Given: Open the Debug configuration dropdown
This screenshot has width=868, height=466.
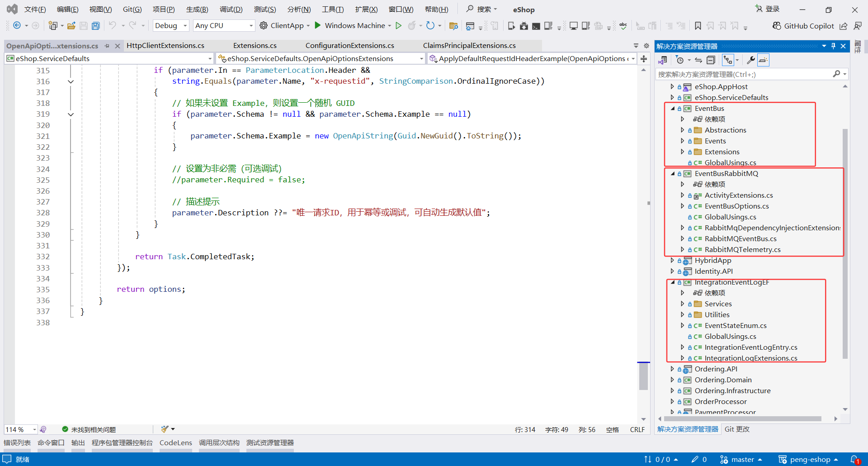Looking at the screenshot, I should (171, 26).
